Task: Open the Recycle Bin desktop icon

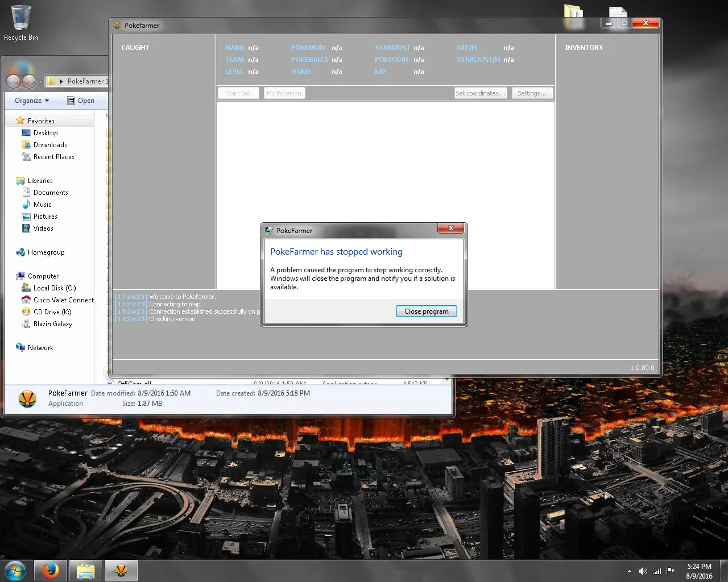Action: [x=21, y=23]
